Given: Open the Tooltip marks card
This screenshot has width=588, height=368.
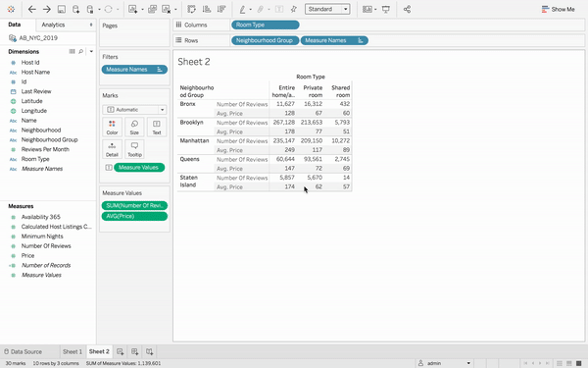Looking at the screenshot, I should pos(134,149).
